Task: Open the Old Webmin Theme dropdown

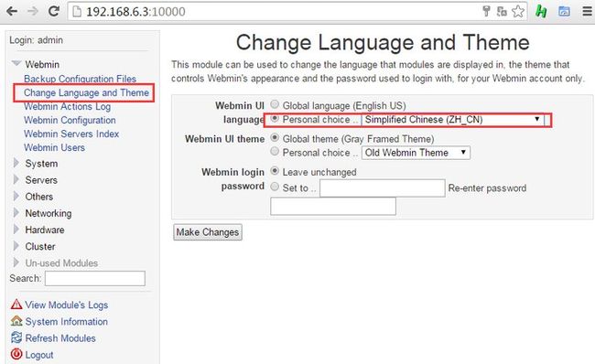Action: pos(416,153)
